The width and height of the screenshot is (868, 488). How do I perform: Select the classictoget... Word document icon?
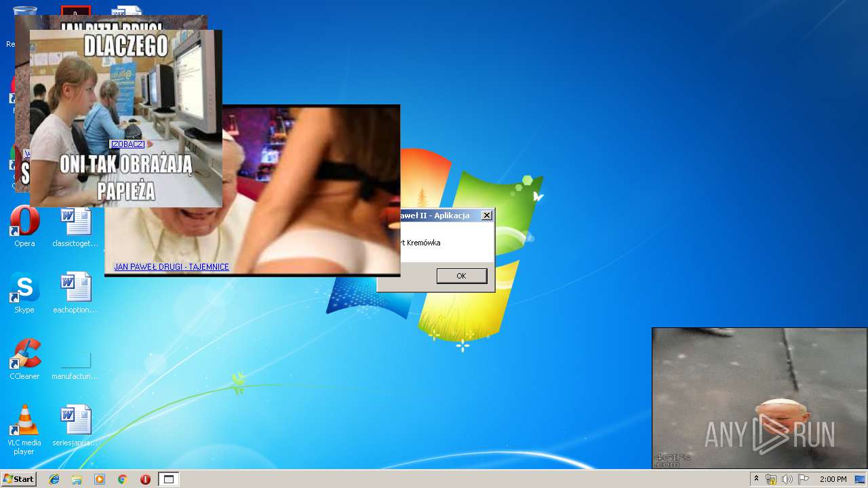pyautogui.click(x=75, y=227)
